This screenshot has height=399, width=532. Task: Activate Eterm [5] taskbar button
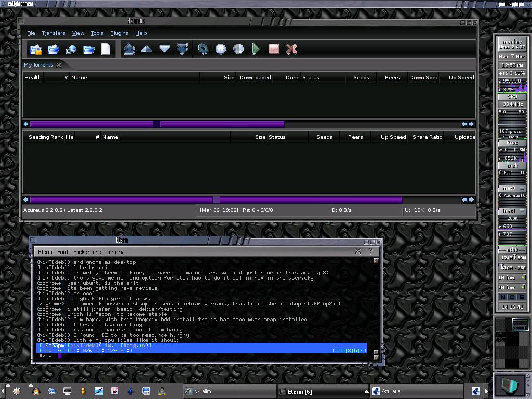click(320, 391)
